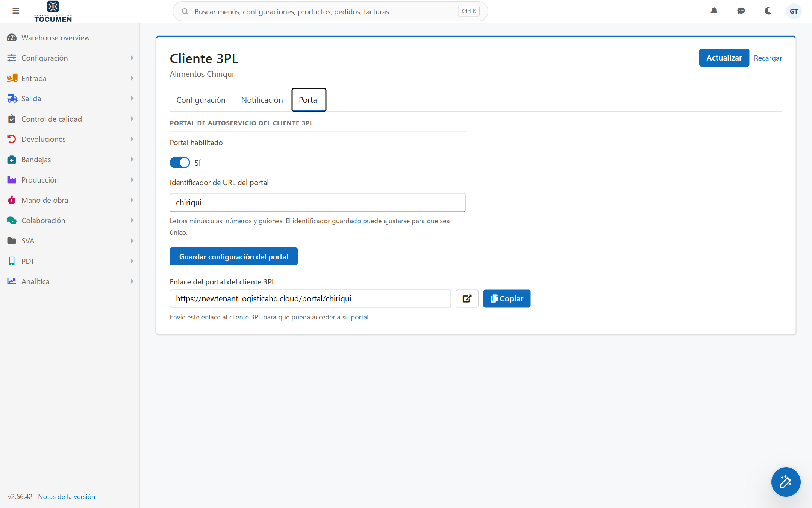
Task: Open portal link in new window icon
Action: (467, 298)
